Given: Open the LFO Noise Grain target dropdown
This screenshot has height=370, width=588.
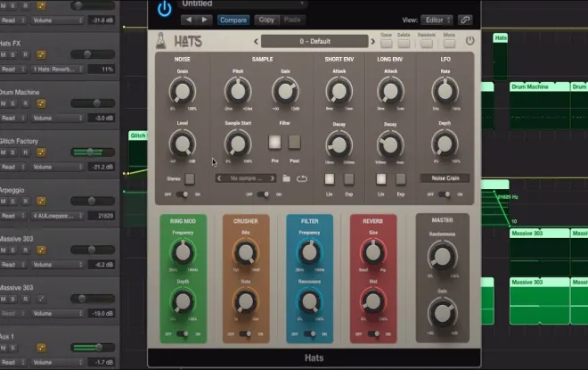Looking at the screenshot, I should pyautogui.click(x=445, y=178).
